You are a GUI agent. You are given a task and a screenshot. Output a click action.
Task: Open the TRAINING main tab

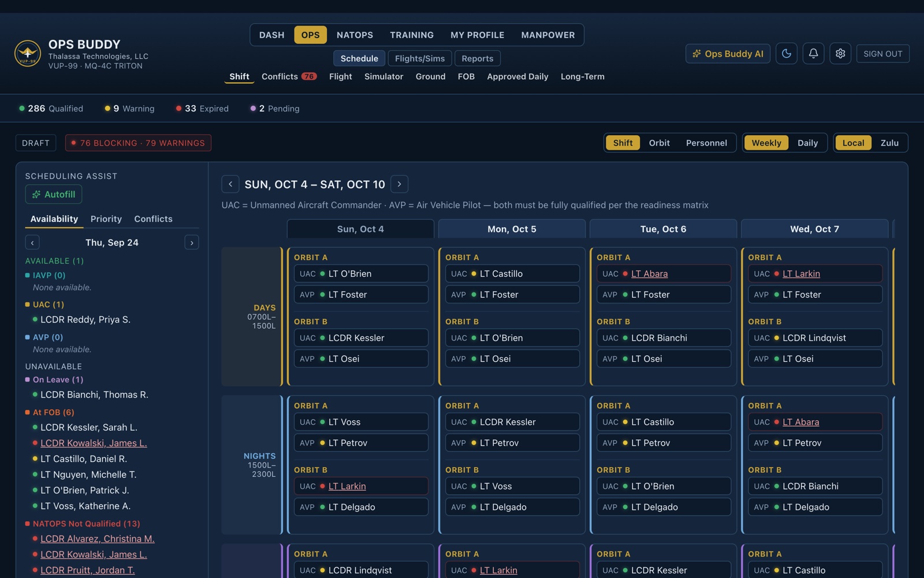pos(412,35)
